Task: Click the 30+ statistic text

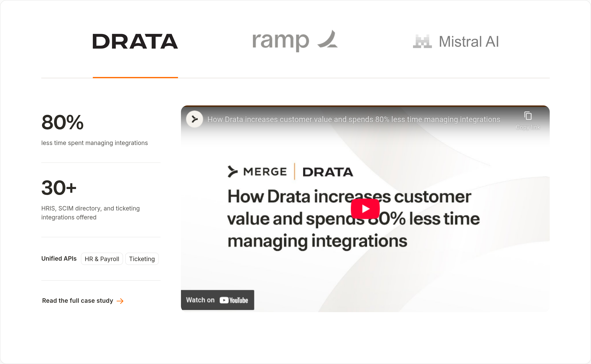Action: (x=59, y=188)
